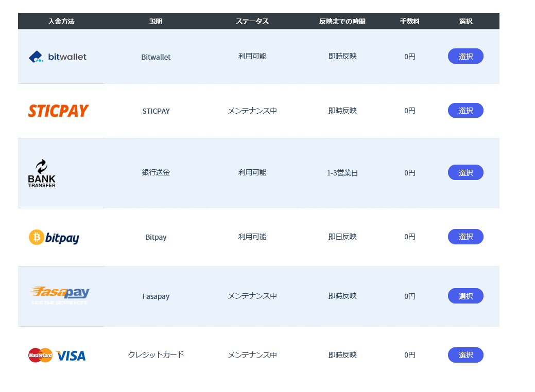Viewport: 535px width, 392px height.
Task: Click the クレジットカード description text
Action: [x=156, y=355]
